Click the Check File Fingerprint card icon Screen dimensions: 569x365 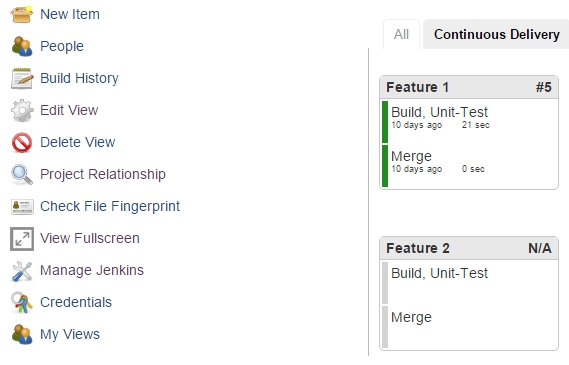pyautogui.click(x=22, y=206)
